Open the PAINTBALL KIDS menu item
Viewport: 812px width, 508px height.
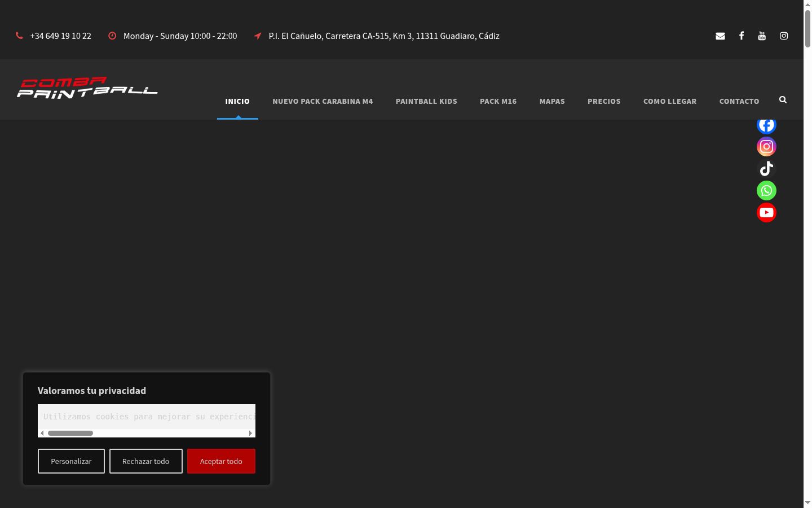426,101
